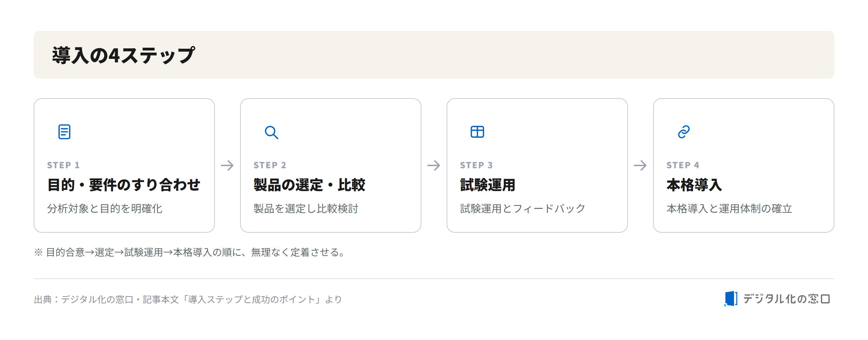868x340 pixels.
Task: Click the blue window logo icon at bottom right
Action: (730, 299)
